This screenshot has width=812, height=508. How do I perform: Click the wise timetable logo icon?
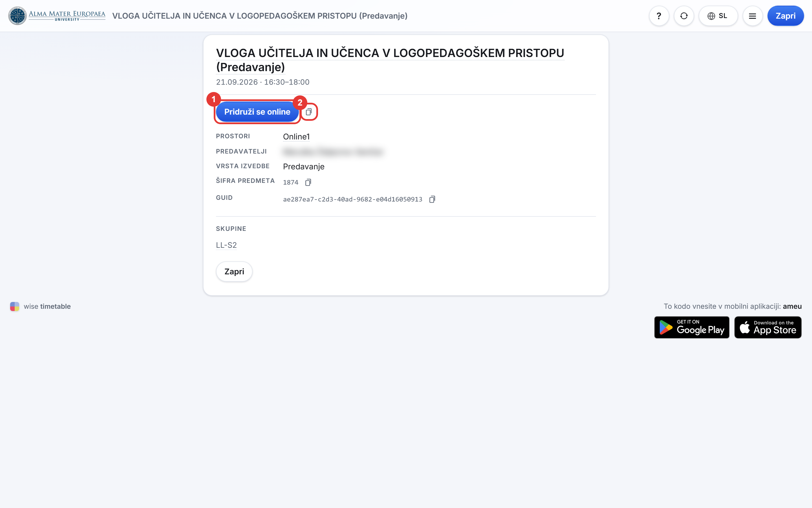click(14, 306)
